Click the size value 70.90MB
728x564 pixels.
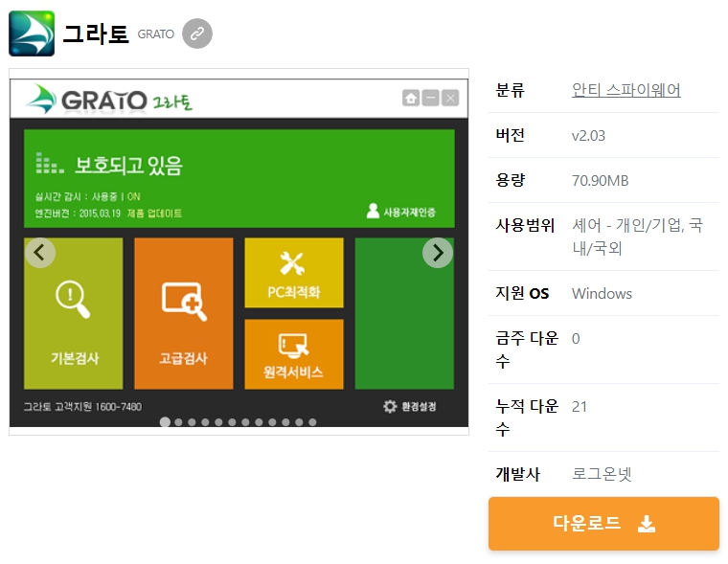600,181
